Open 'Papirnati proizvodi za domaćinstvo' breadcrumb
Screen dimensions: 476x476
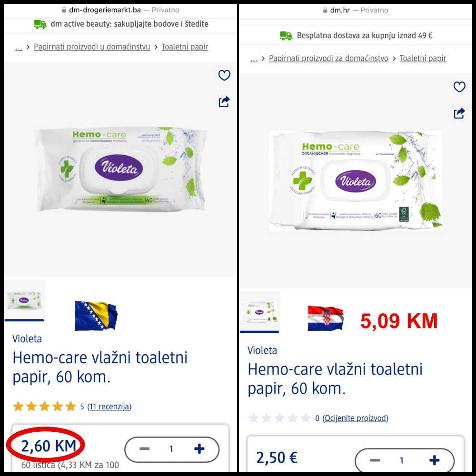point(328,58)
